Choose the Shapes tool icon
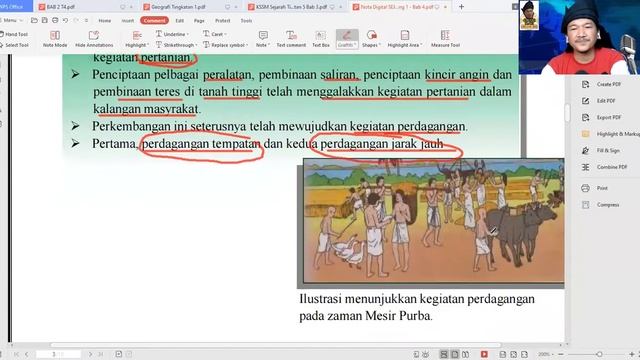Screen dimensions: 640x360 point(371,35)
